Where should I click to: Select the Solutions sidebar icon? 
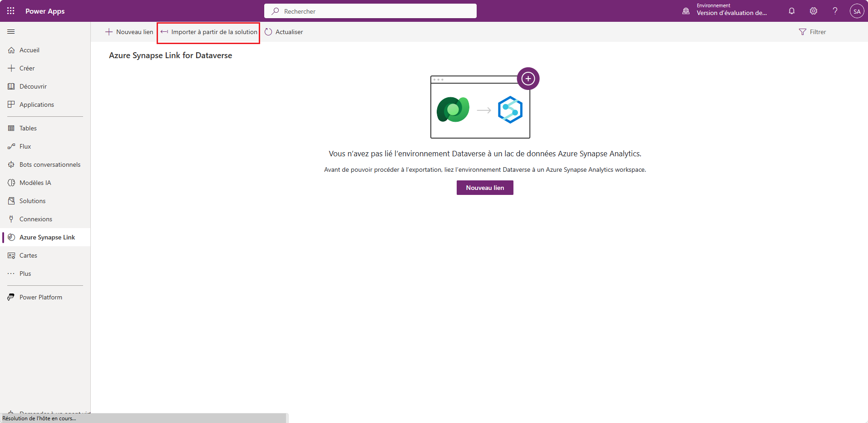(x=32, y=201)
